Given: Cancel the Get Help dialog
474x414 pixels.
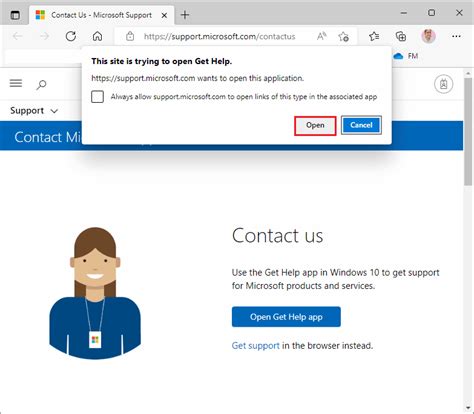Looking at the screenshot, I should tap(361, 125).
